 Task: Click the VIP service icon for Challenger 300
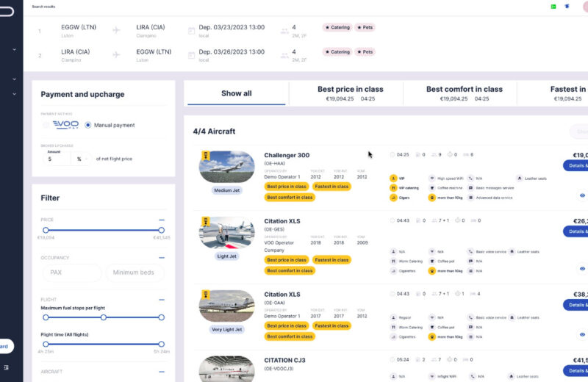pos(393,179)
